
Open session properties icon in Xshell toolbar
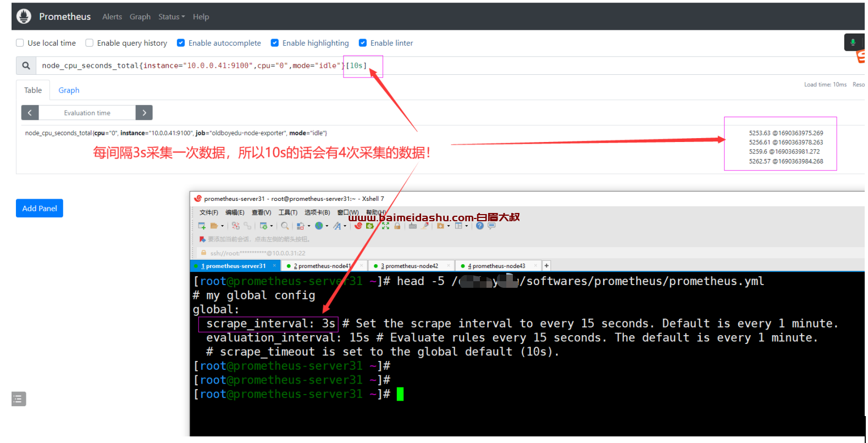(x=263, y=226)
